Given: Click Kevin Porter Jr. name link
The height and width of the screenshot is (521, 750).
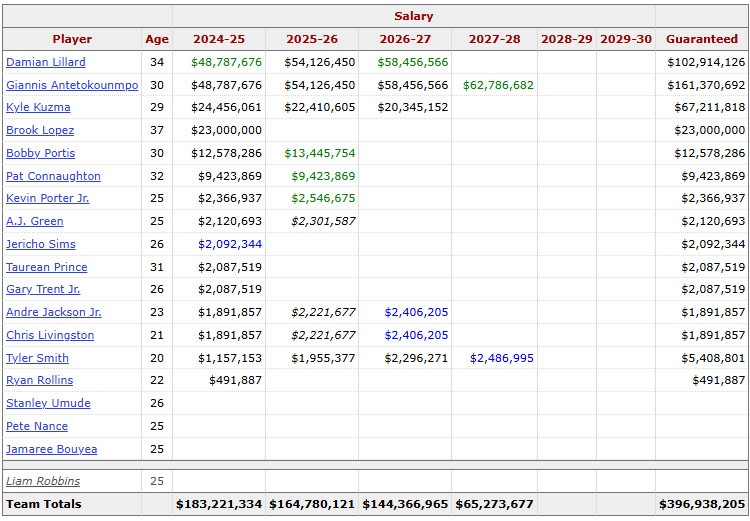Looking at the screenshot, I should click(x=47, y=198).
